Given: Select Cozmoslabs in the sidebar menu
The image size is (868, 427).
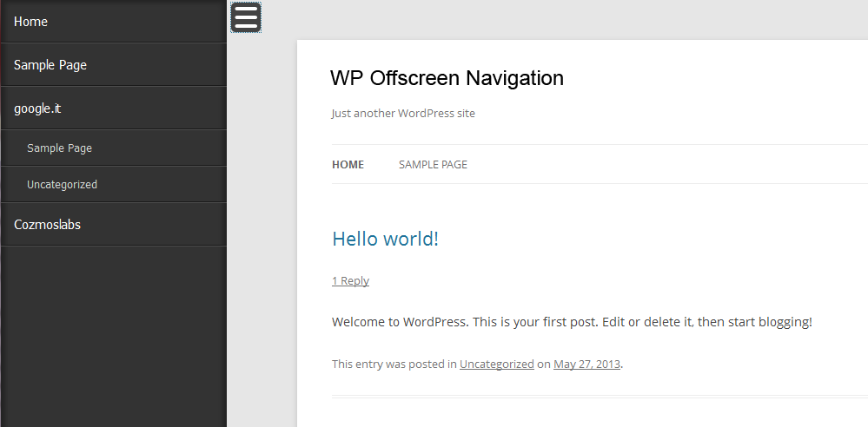Looking at the screenshot, I should pyautogui.click(x=114, y=225).
